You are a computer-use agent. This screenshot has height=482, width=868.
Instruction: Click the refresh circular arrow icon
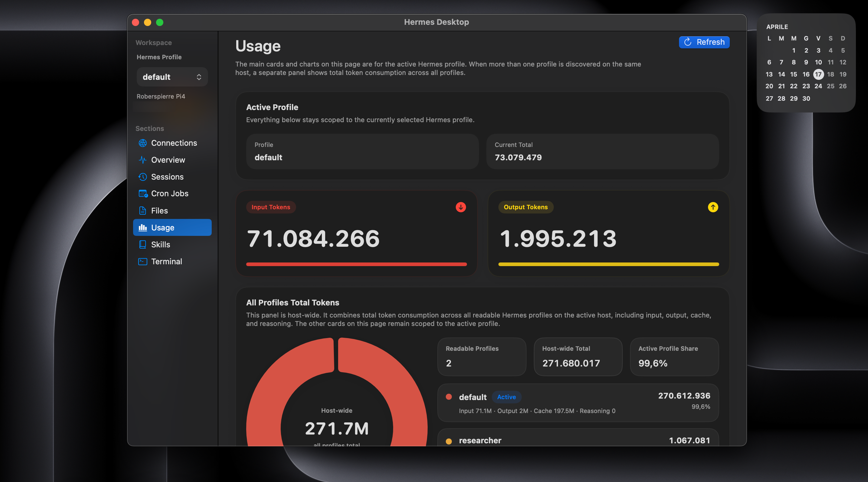pyautogui.click(x=688, y=42)
